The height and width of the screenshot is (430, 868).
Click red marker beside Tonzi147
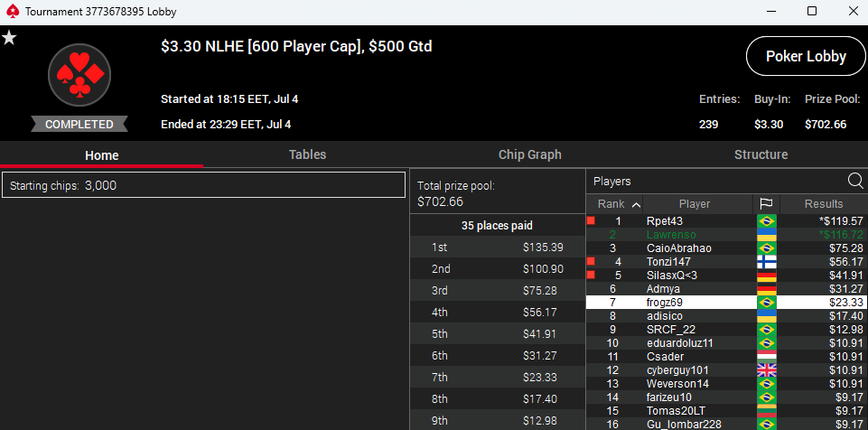[x=591, y=261]
